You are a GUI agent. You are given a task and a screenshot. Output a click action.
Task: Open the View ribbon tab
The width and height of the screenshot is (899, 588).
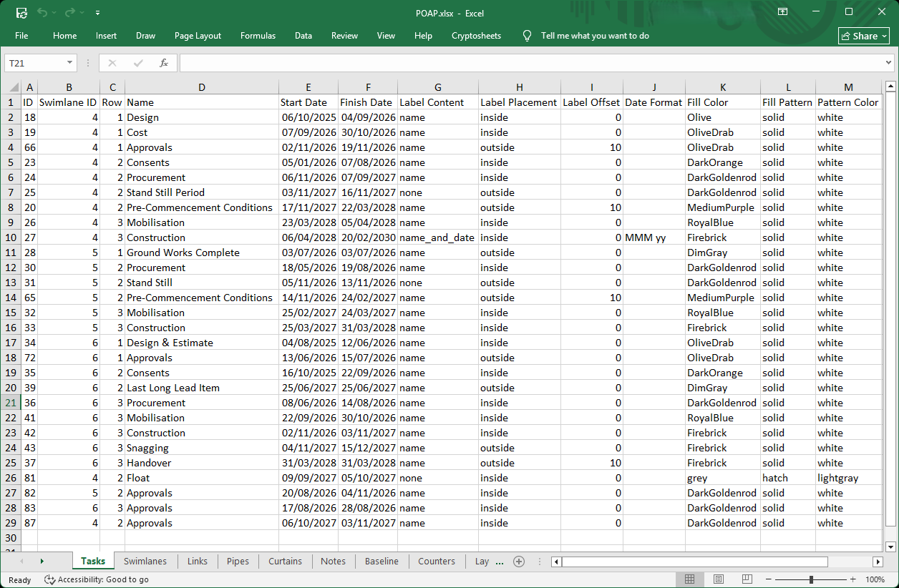(386, 36)
